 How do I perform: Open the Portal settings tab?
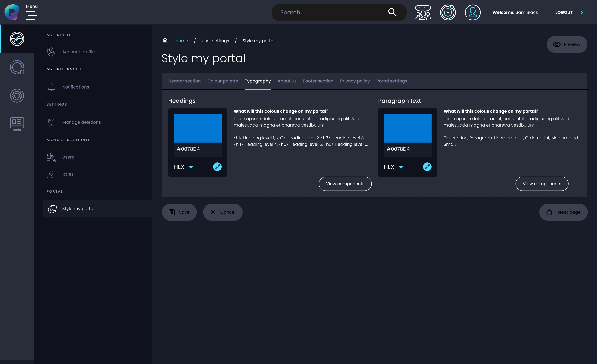click(x=391, y=81)
